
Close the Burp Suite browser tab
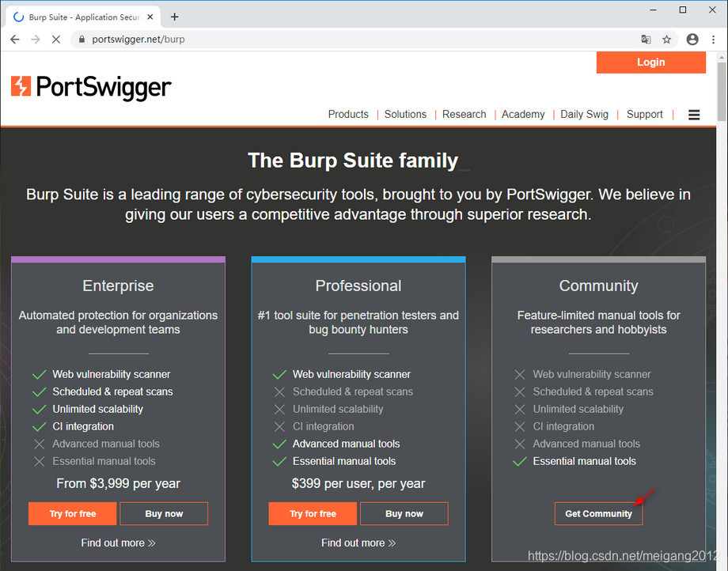click(x=150, y=17)
